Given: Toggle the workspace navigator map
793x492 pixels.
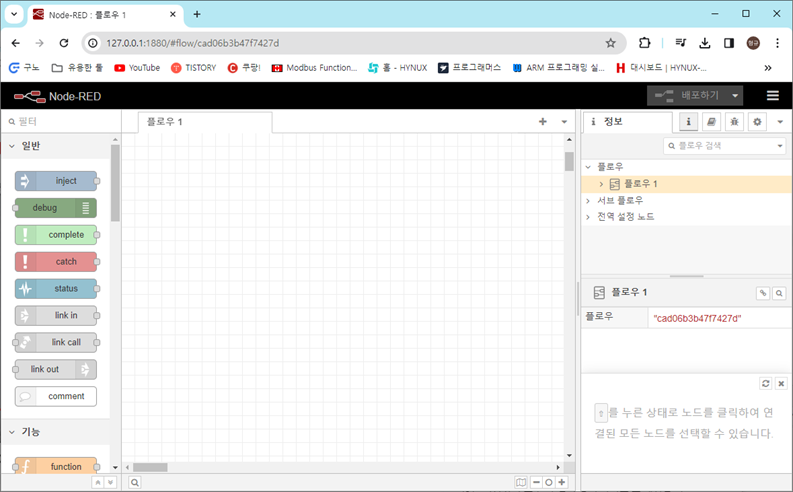Looking at the screenshot, I should click(521, 482).
